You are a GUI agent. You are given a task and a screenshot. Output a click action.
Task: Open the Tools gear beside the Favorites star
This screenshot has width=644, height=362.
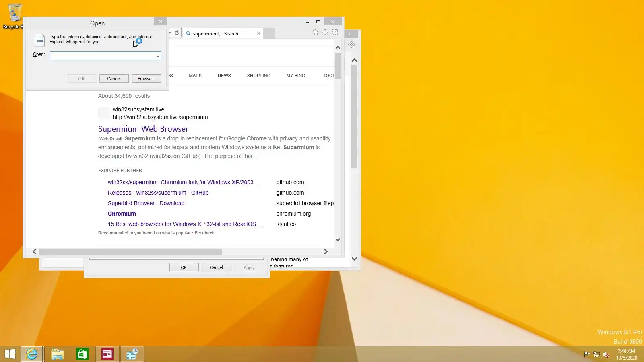[335, 33]
